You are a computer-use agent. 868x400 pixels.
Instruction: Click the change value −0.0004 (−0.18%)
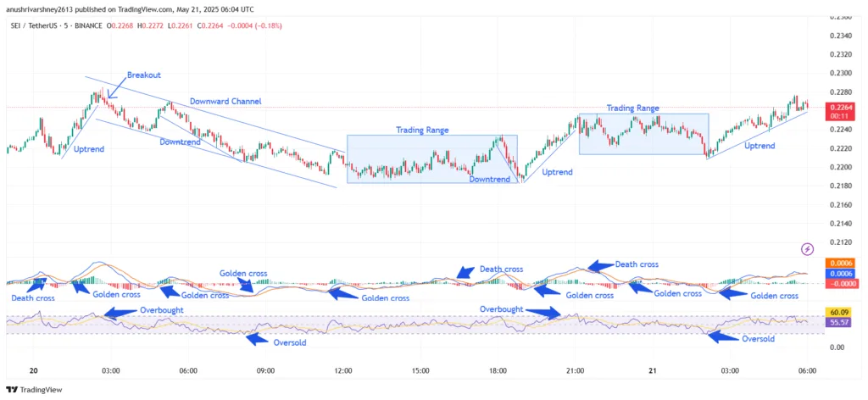tap(253, 25)
